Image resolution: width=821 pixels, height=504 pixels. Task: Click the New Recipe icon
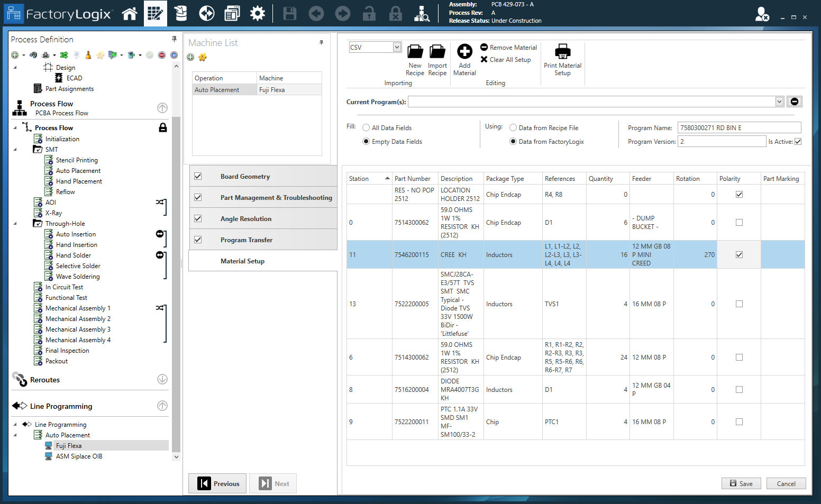tap(415, 51)
